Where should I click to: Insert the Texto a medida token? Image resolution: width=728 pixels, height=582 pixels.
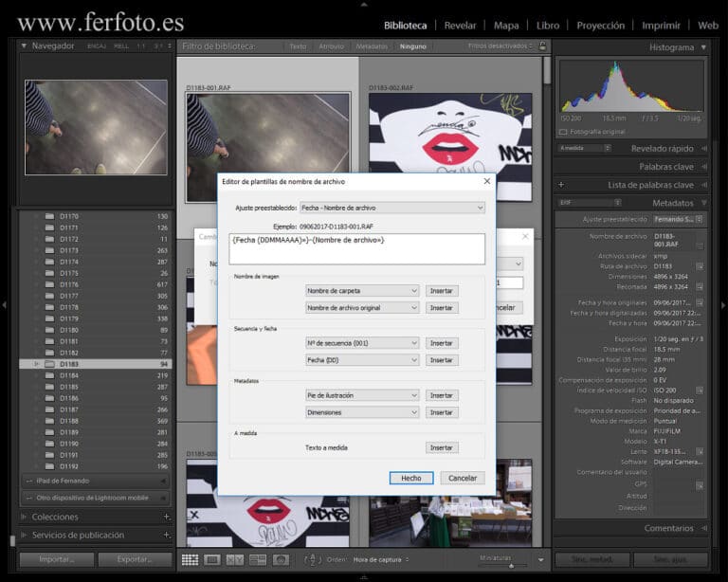tap(442, 447)
